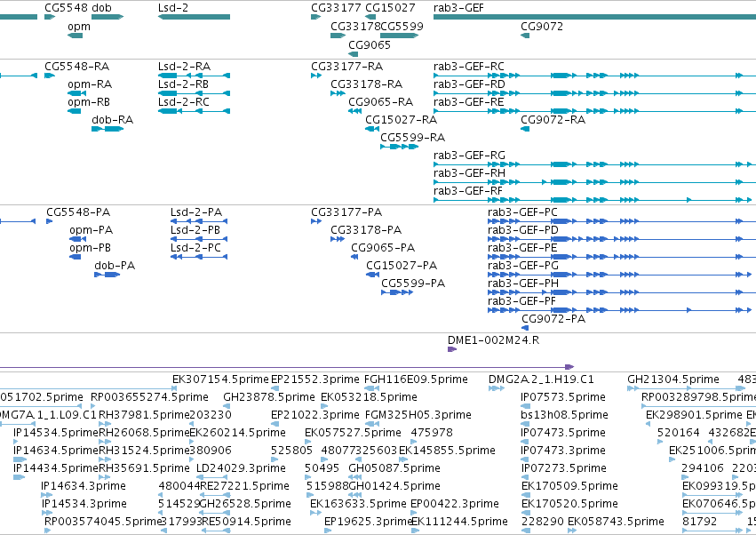Click protein dob-PA
The width and height of the screenshot is (756, 535).
[x=115, y=266]
